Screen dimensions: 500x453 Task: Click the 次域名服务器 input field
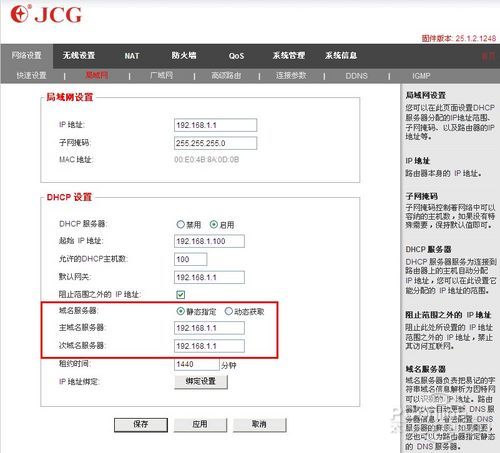tap(209, 346)
